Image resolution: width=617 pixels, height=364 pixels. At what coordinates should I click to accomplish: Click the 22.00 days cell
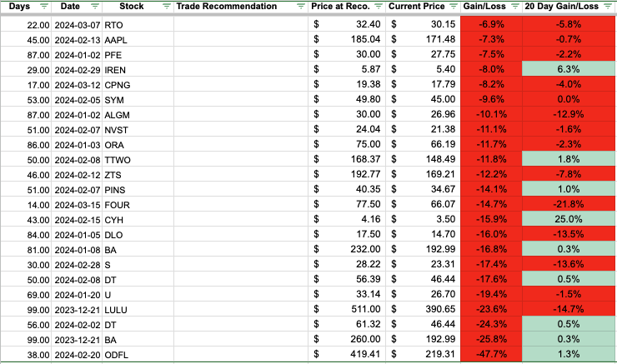26,25
